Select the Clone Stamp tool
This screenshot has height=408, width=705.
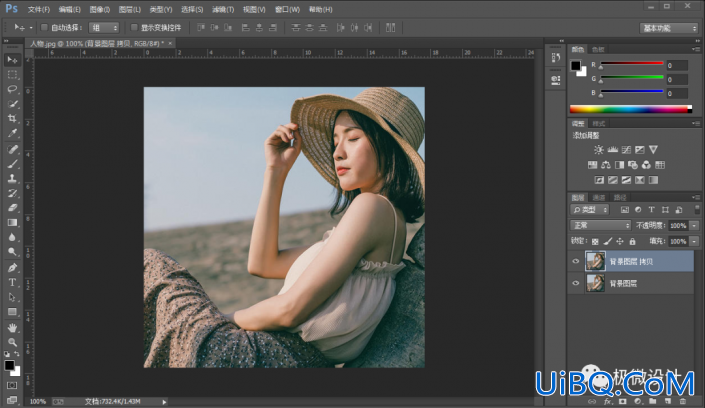click(x=12, y=178)
